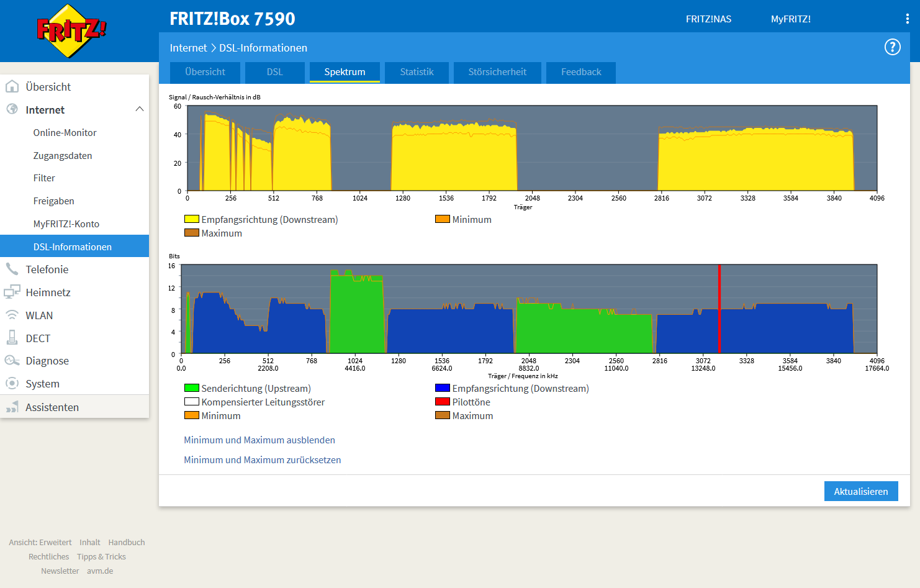Screen dimensions: 920x588
Task: Click the System gear icon
Action: 12,383
